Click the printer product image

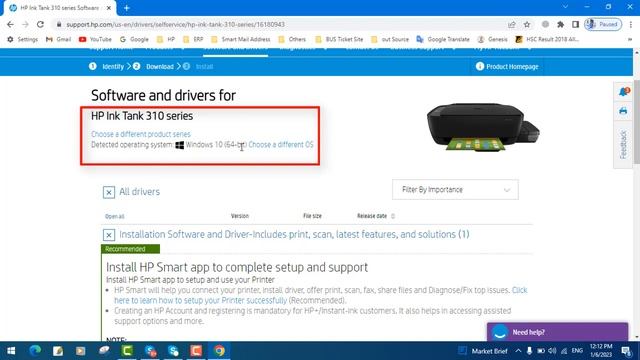click(x=483, y=127)
